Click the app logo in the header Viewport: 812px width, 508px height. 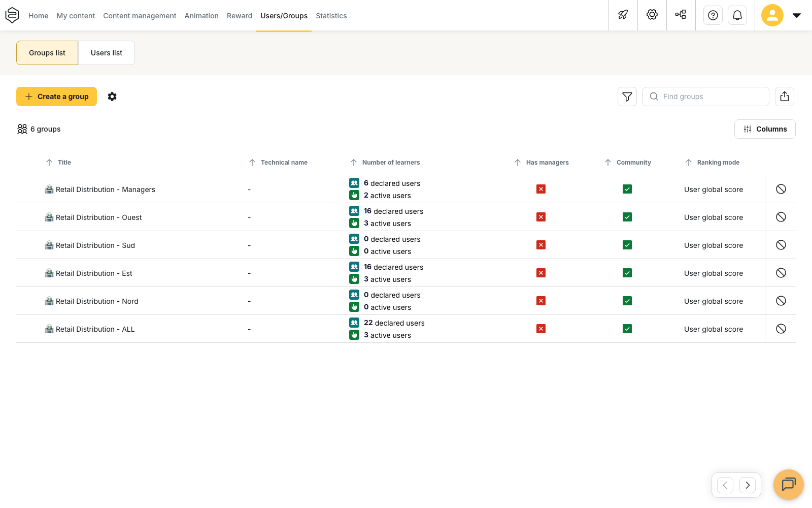point(12,15)
